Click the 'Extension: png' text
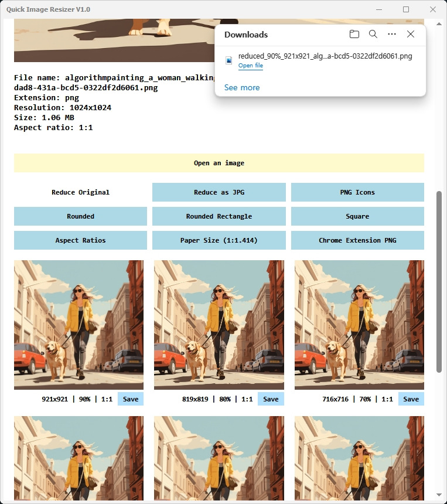Screen dimensions: 447x504 coord(47,98)
